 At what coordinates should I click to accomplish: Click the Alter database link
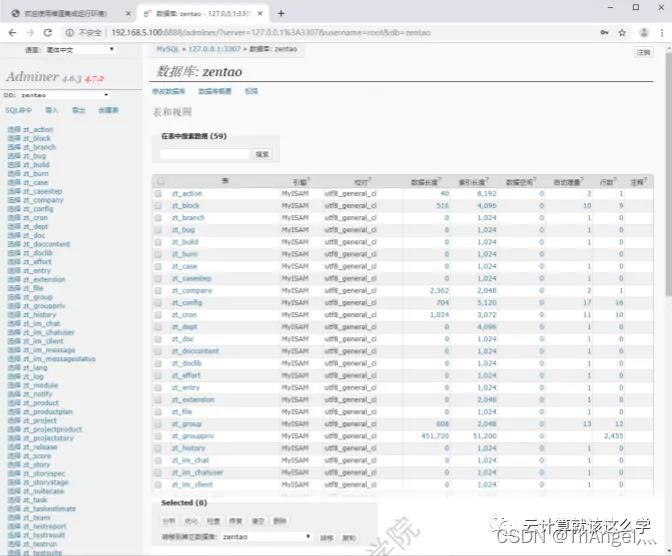point(169,91)
